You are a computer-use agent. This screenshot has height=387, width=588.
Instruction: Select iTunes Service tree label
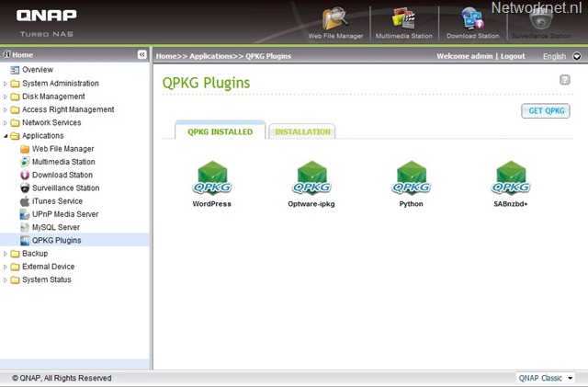[x=57, y=201]
